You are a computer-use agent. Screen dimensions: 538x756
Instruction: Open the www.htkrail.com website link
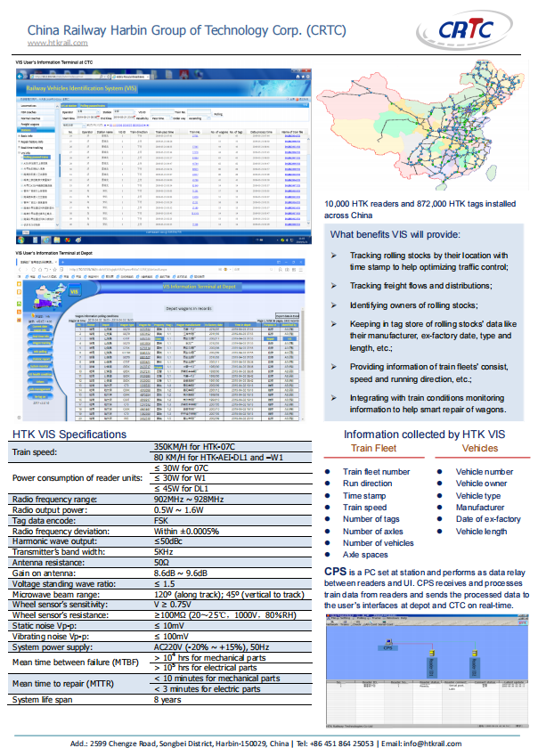pos(57,43)
